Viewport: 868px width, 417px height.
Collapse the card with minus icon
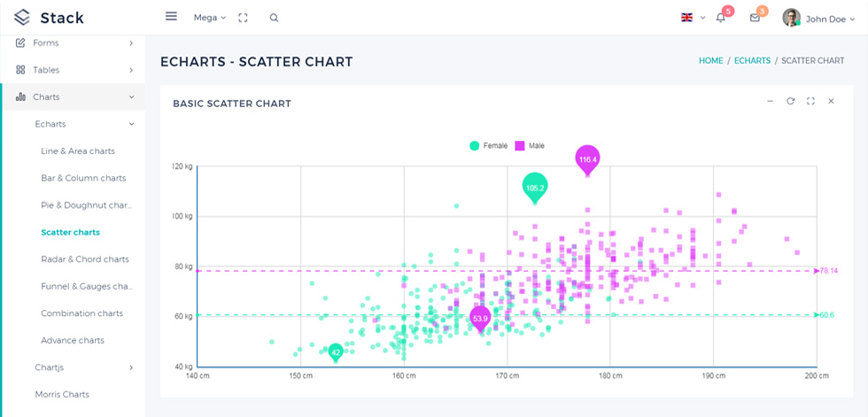pos(770,101)
